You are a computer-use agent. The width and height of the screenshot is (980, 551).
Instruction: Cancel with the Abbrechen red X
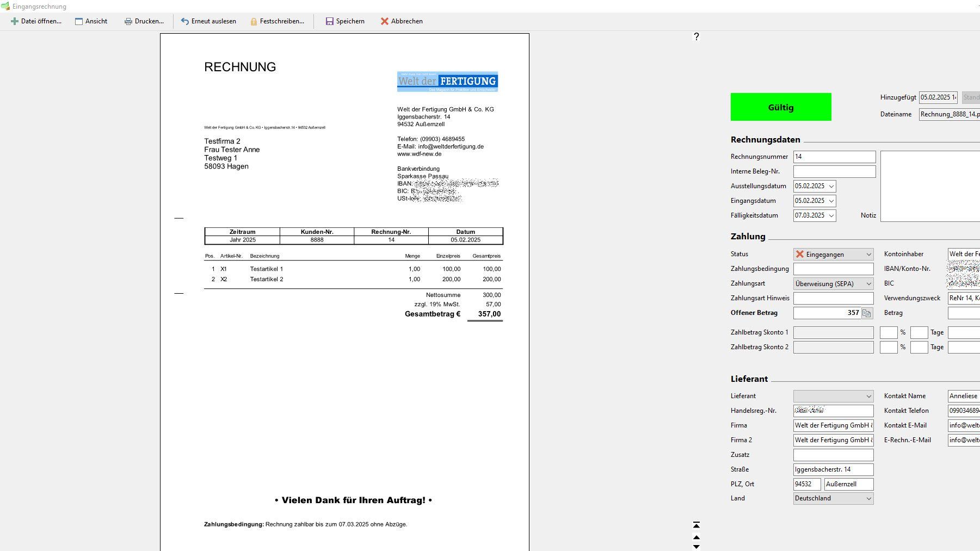tap(385, 21)
